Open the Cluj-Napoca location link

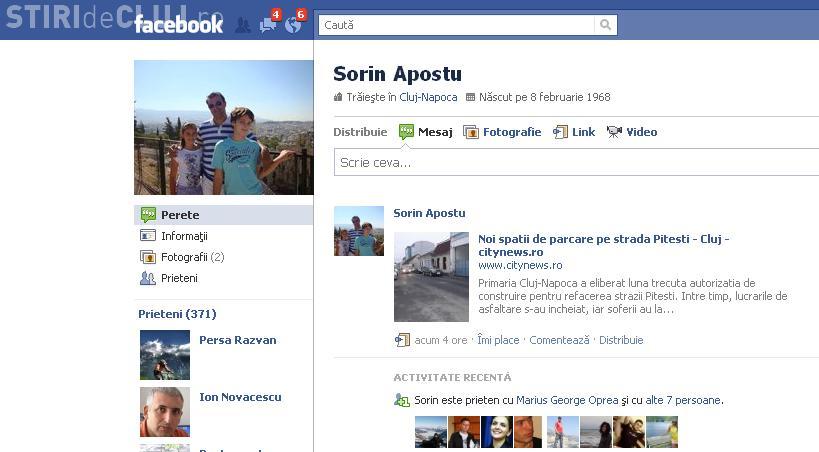pyautogui.click(x=428, y=98)
